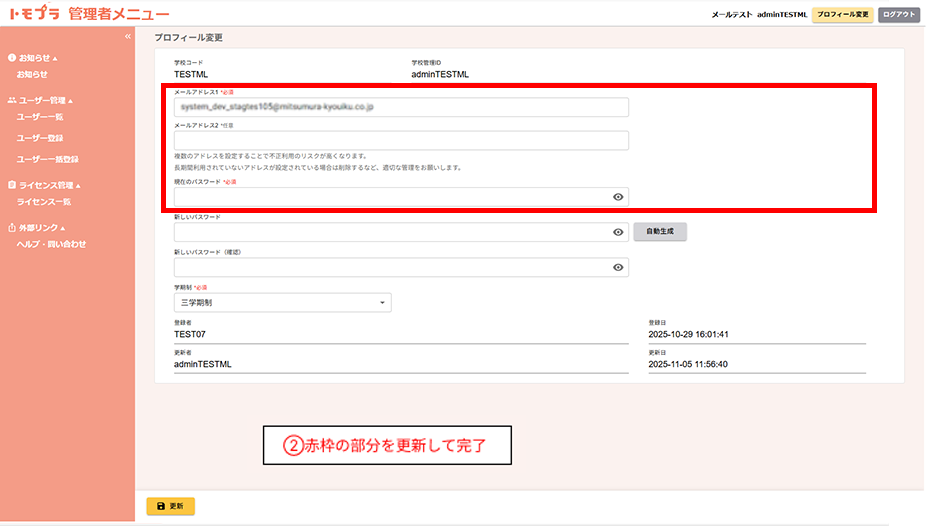This screenshot has width=926, height=526.
Task: Collapse the sidebar with the double-chevron icon
Action: click(x=127, y=37)
